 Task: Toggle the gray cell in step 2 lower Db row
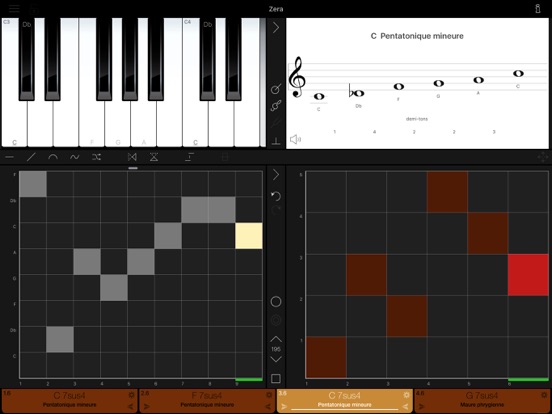60,339
